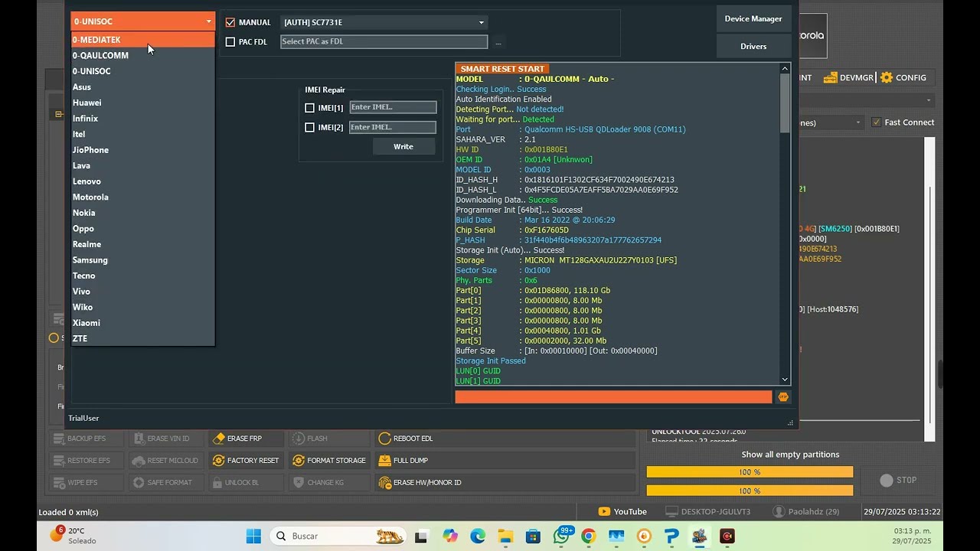This screenshot has height=551, width=980.
Task: Click the FULL DUMP download icon
Action: (384, 461)
